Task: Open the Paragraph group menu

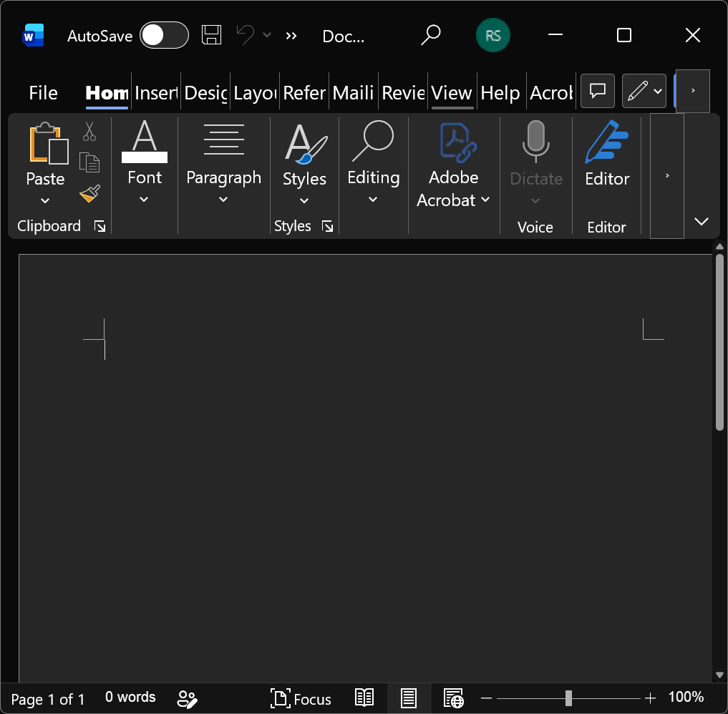Action: (x=224, y=162)
